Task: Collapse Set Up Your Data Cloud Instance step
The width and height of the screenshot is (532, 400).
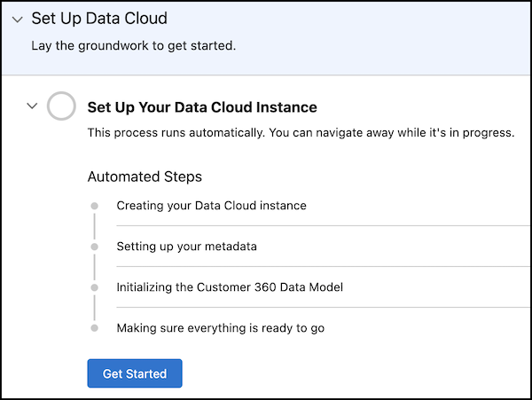Action: coord(32,106)
